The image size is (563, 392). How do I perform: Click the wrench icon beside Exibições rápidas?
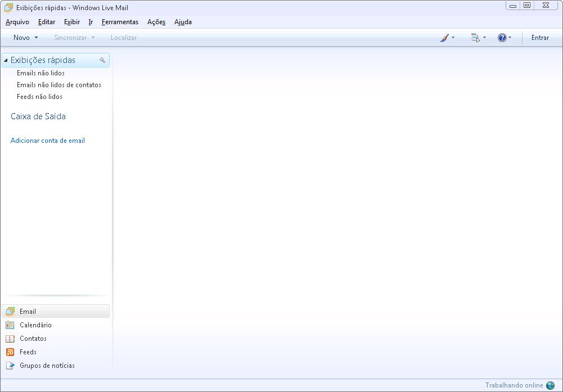coord(102,60)
